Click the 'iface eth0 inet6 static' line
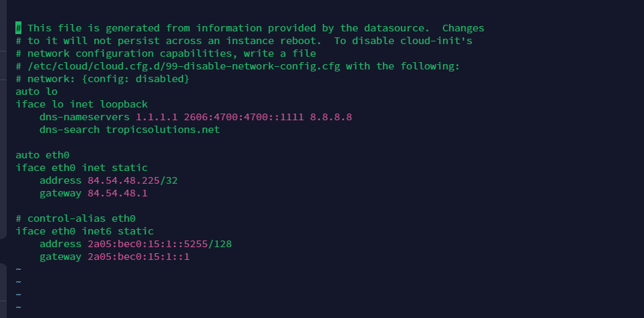Image resolution: width=644 pixels, height=318 pixels. [x=84, y=231]
